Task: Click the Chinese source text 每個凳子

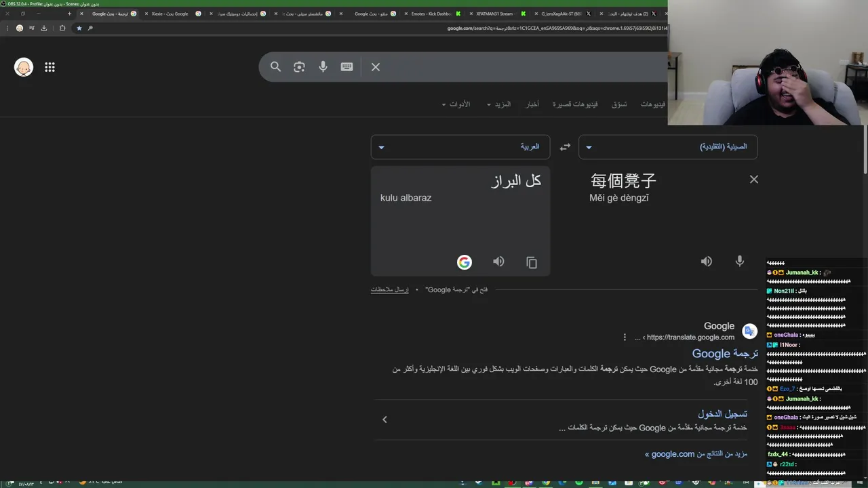Action: 623,180
